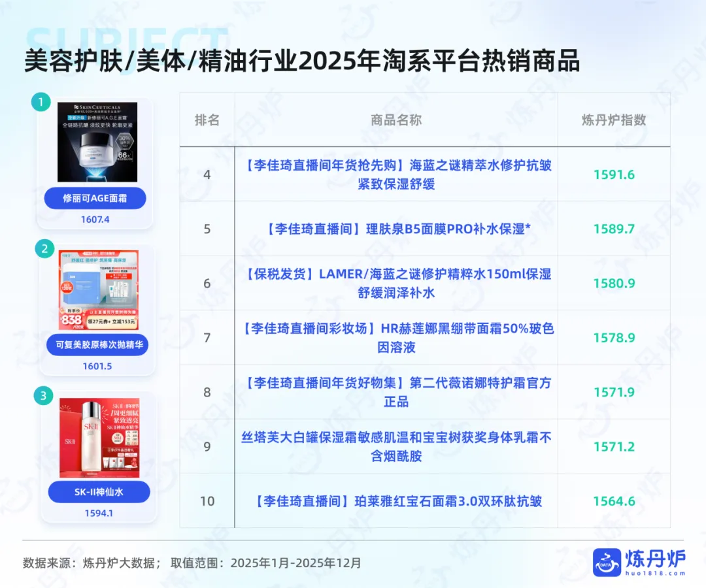706x588 pixels.
Task: Click rank number 6 cell
Action: tap(207, 284)
